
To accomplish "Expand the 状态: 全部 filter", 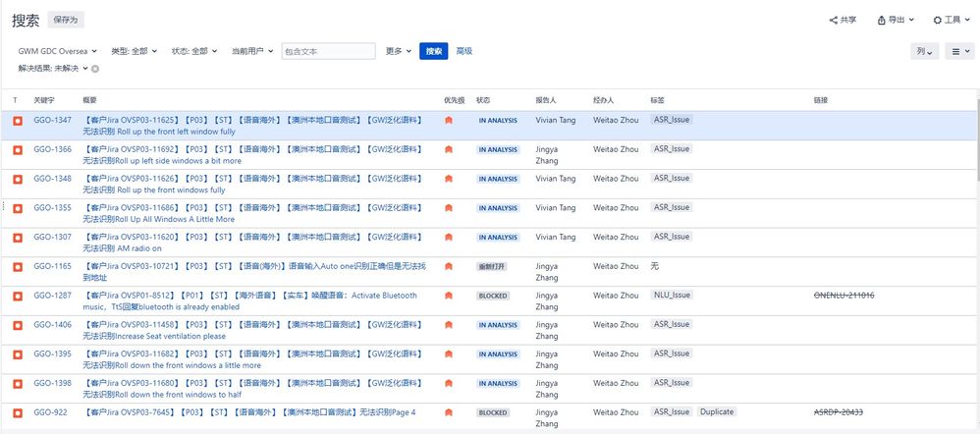I will point(193,51).
